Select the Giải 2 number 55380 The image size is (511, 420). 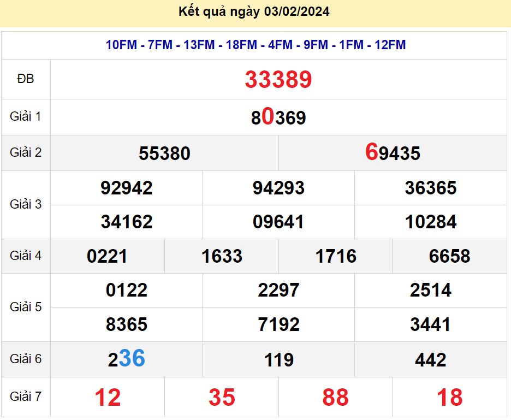tap(164, 153)
